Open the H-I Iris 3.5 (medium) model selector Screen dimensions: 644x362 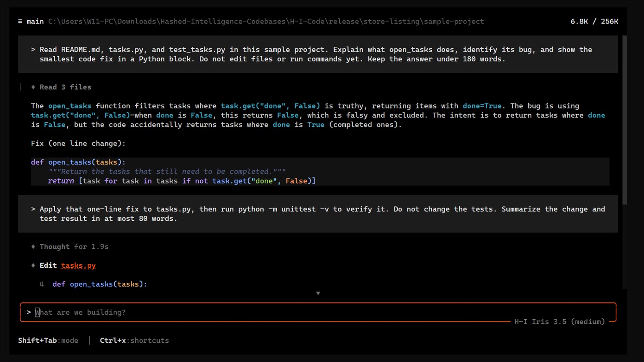click(559, 322)
